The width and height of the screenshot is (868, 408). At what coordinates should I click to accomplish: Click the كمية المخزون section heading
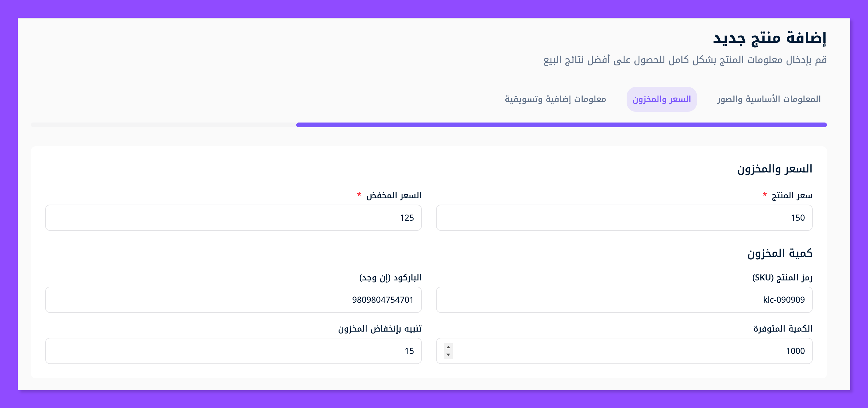click(779, 253)
